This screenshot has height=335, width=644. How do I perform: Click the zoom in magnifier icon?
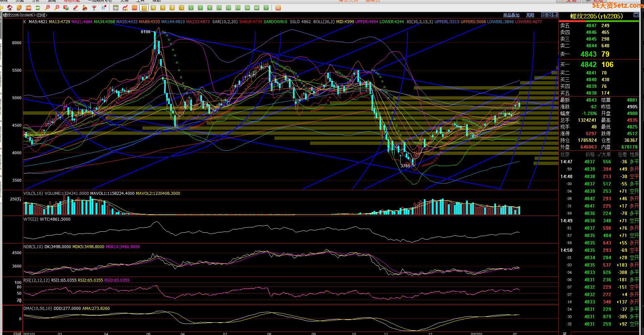tap(47, 8)
